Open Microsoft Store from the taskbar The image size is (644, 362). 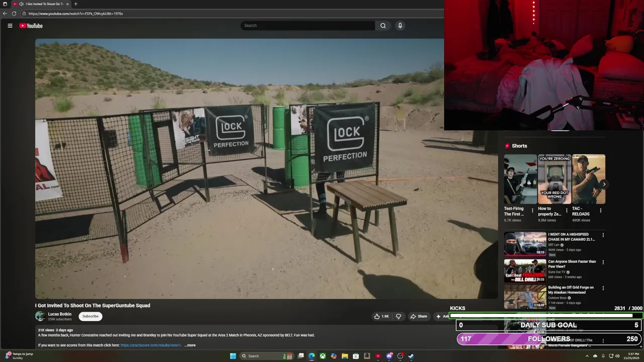tap(356, 356)
